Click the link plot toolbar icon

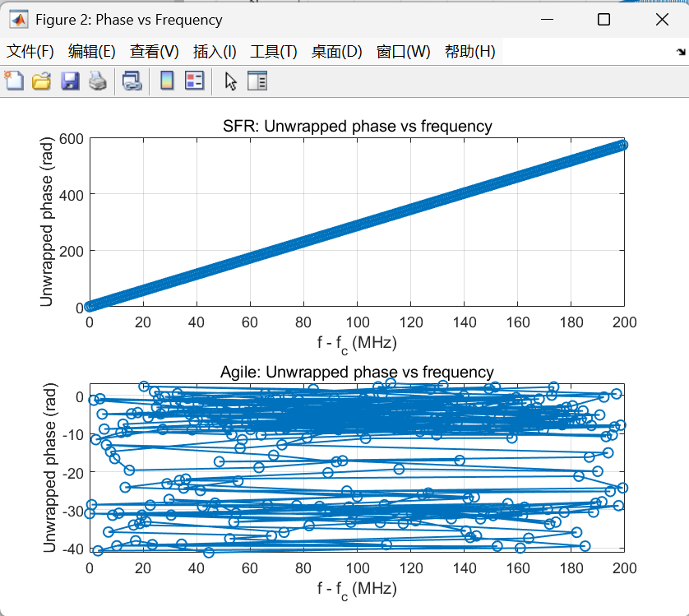point(132,81)
